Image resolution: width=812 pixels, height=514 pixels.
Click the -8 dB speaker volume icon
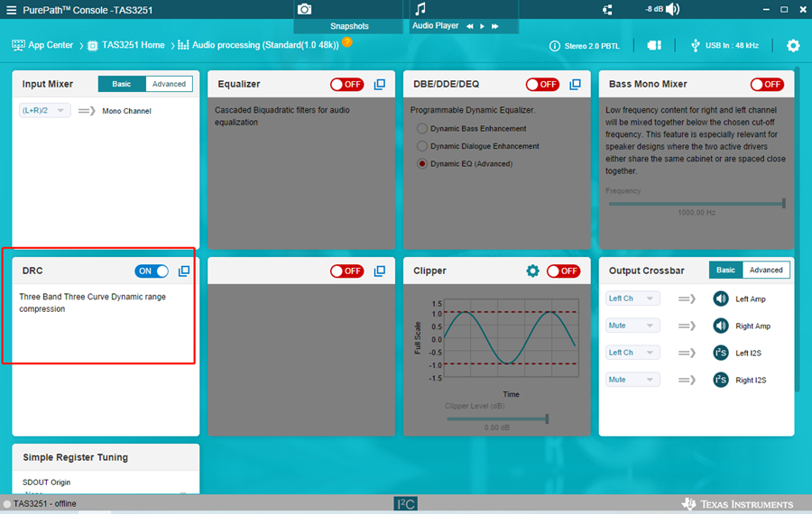[x=672, y=9]
